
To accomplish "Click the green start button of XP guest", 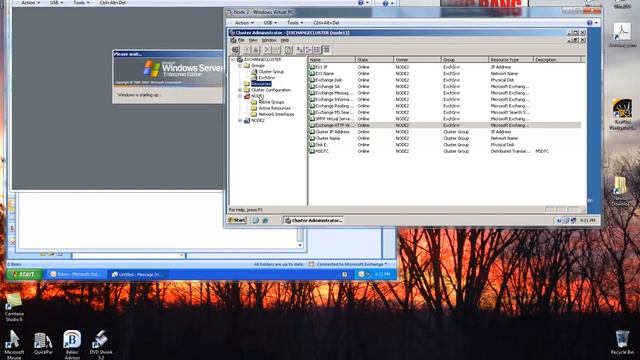I will [24, 274].
